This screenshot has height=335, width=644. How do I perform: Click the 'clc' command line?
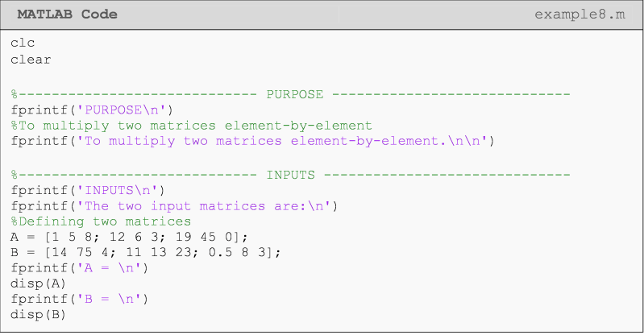pyautogui.click(x=23, y=43)
